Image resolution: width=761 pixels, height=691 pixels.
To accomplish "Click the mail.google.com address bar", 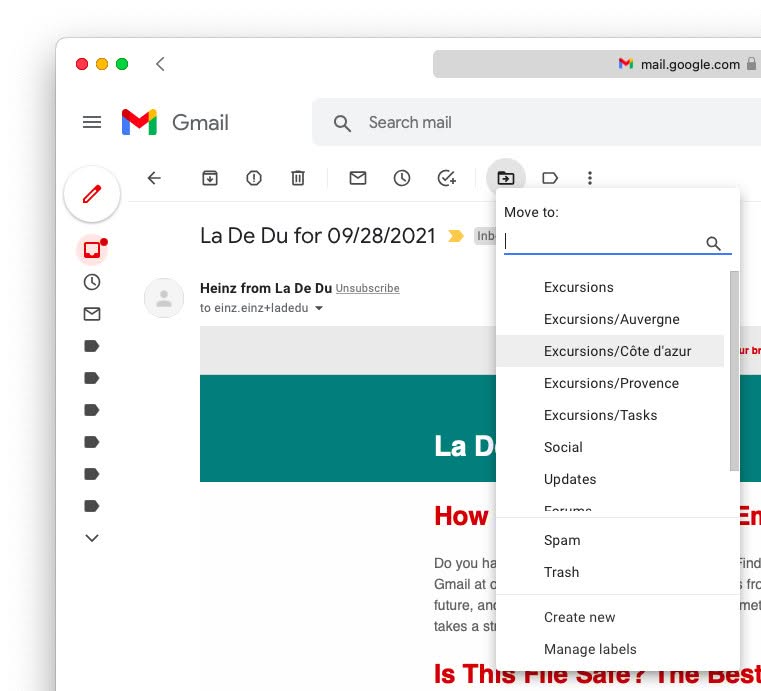I will 597,64.
